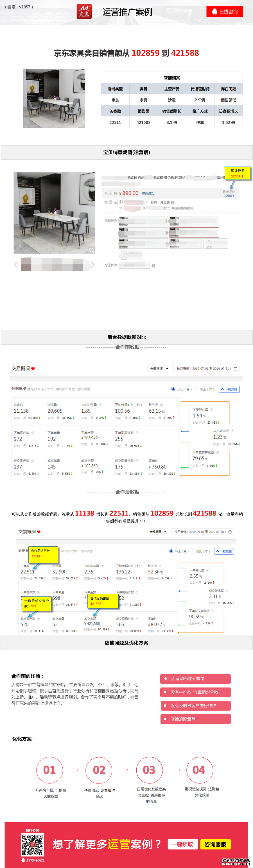Click the help icon beside 成交商品件数 175
This screenshot has height=868, width=253.
[x=137, y=461]
